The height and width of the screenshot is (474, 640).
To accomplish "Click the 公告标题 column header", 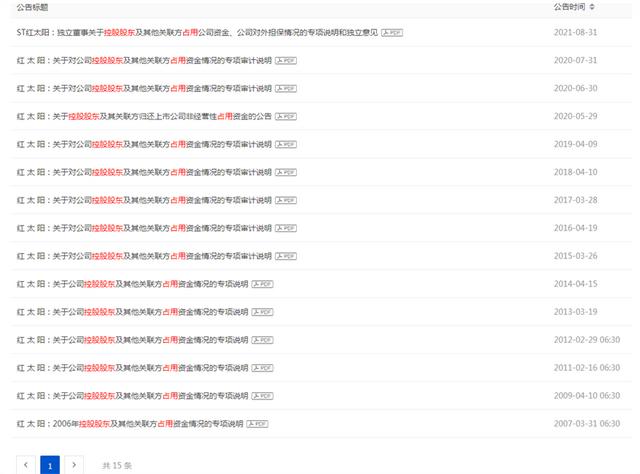I will [x=32, y=7].
